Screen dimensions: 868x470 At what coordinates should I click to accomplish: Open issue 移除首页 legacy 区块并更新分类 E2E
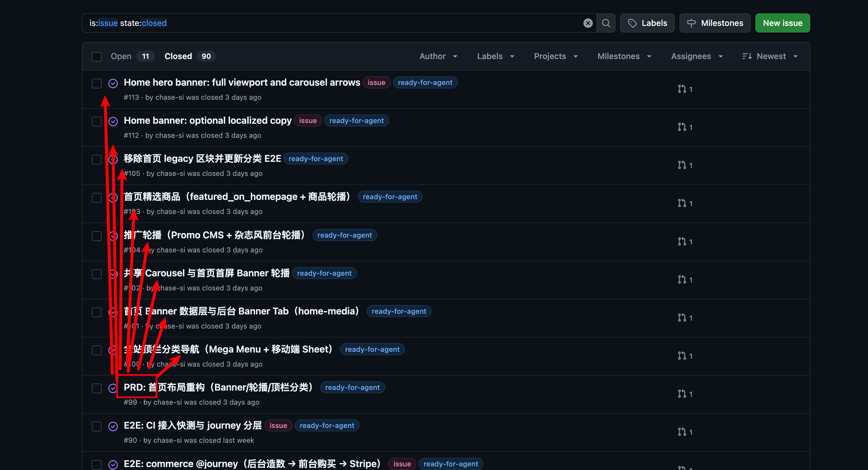coord(202,158)
